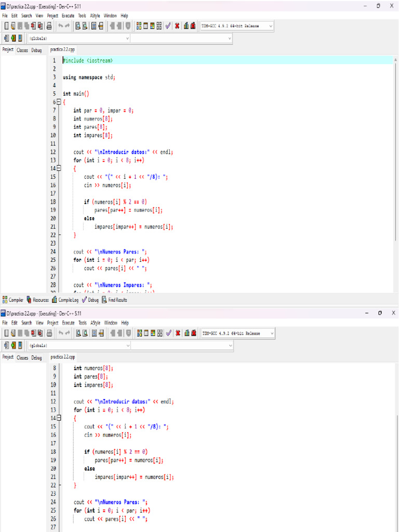Screen dimensions: 399x532
Task: Click the New file icon in upper window toolbar
Action: point(6,26)
